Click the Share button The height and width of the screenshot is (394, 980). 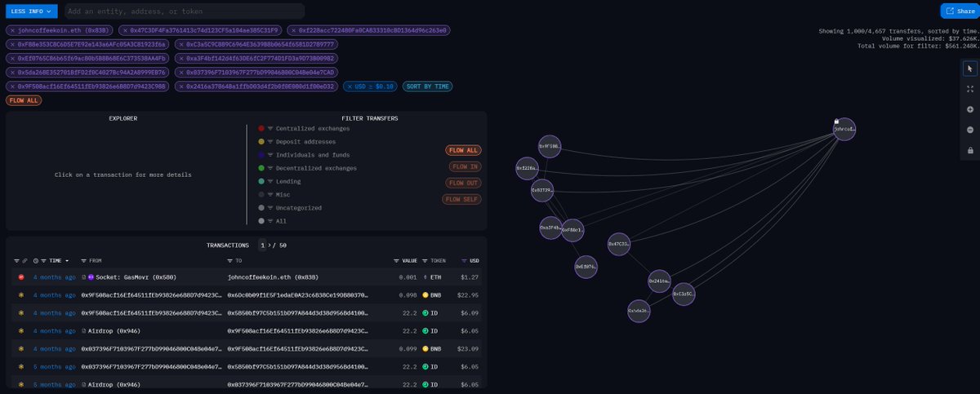[959, 11]
